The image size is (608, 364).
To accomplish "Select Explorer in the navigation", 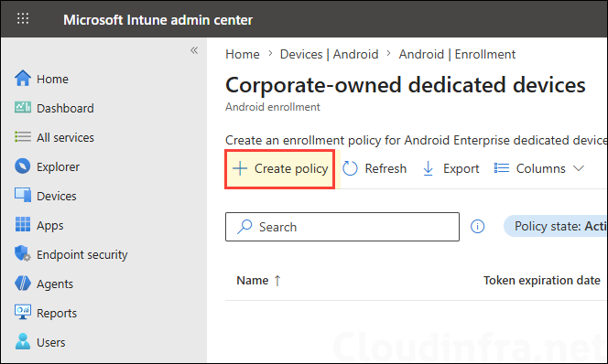I will click(58, 166).
